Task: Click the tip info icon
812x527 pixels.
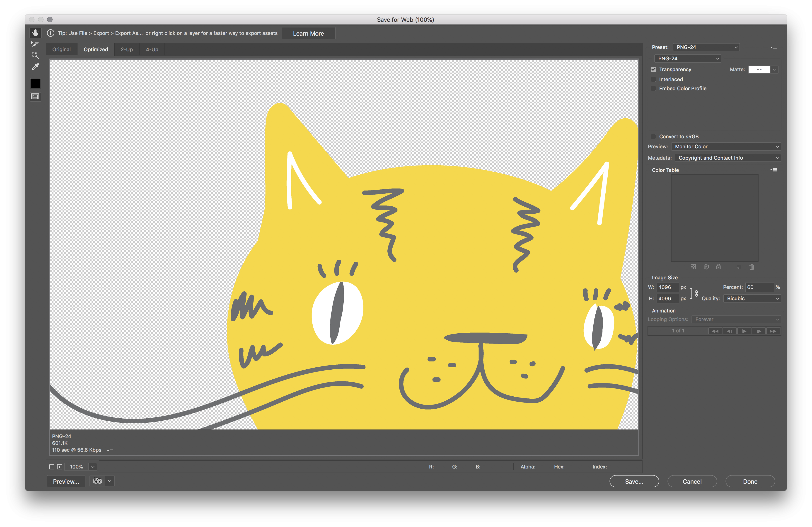Action: [51, 33]
